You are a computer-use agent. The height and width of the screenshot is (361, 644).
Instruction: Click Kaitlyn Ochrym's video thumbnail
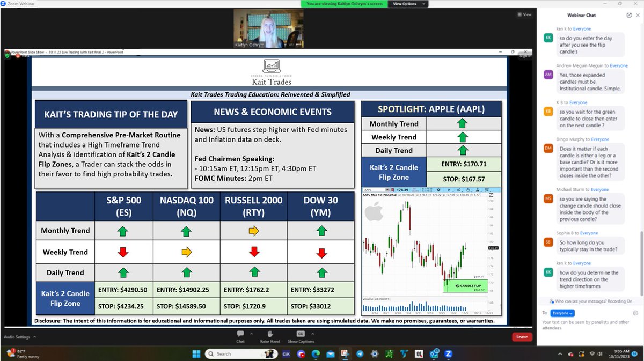click(268, 28)
